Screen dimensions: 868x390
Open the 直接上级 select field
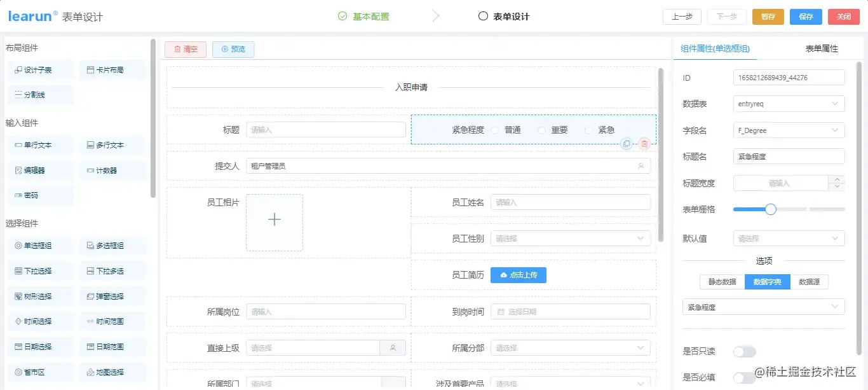[313, 348]
